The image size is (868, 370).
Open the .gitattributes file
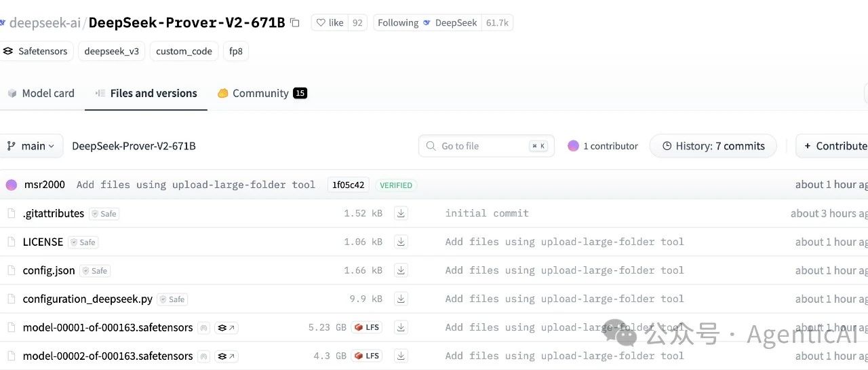click(54, 213)
